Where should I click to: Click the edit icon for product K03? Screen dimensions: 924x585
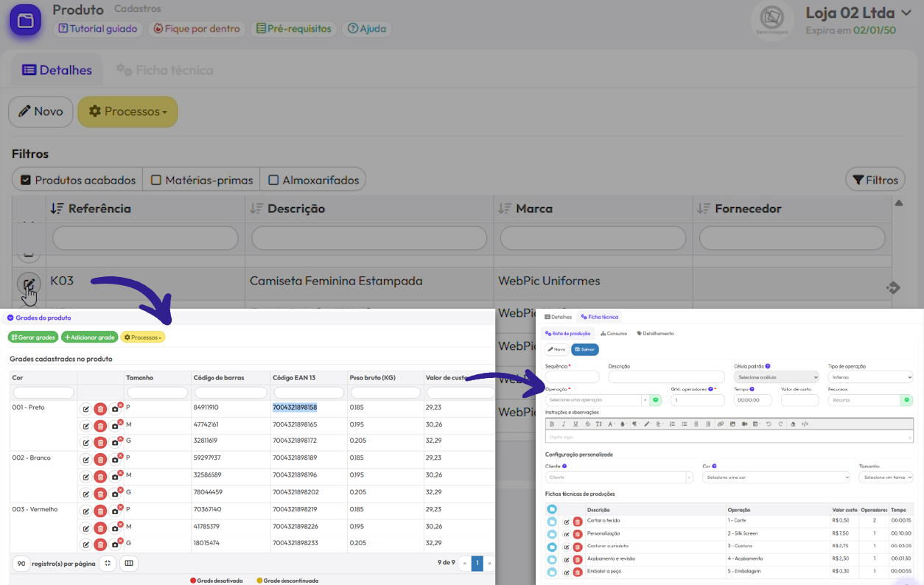click(28, 284)
